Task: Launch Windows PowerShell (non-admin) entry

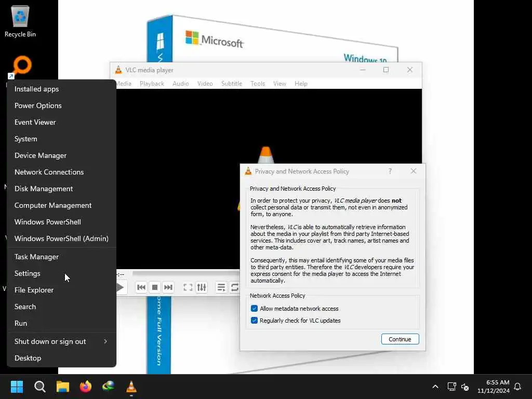Action: pos(61,222)
